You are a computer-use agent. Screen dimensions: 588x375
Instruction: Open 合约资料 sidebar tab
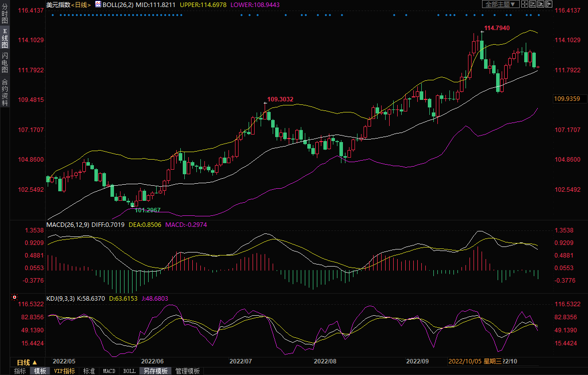tap(5, 92)
